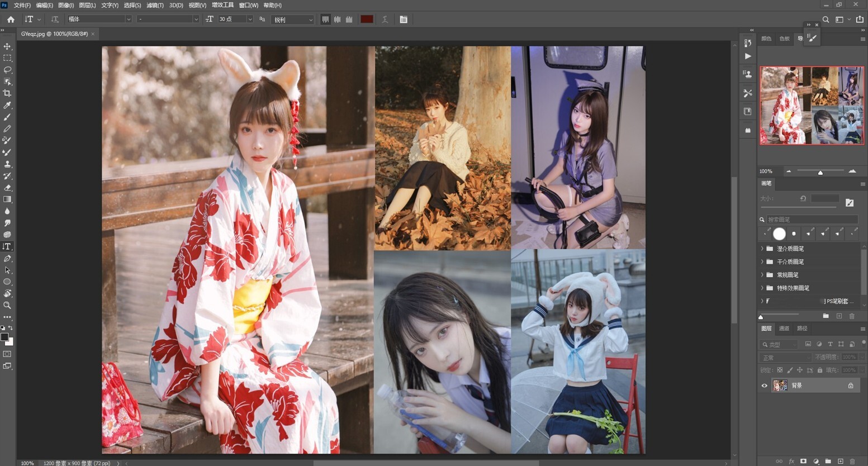The height and width of the screenshot is (466, 868).
Task: Hide the 背景 layer eye icon
Action: click(765, 386)
